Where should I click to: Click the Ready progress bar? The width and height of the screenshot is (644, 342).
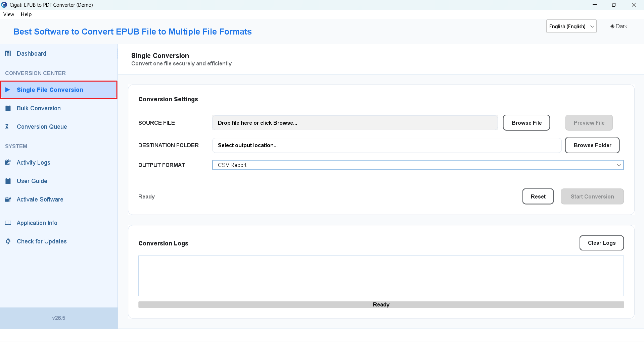[381, 304]
